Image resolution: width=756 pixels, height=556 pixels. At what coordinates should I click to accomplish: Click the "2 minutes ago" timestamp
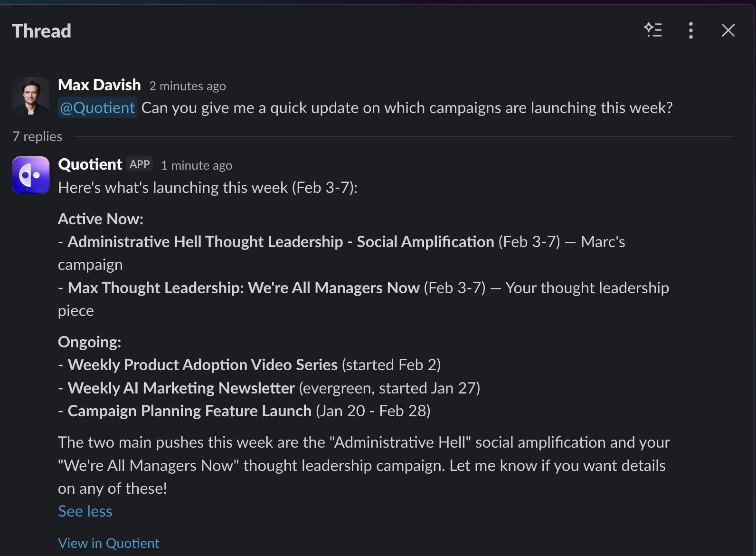(188, 86)
